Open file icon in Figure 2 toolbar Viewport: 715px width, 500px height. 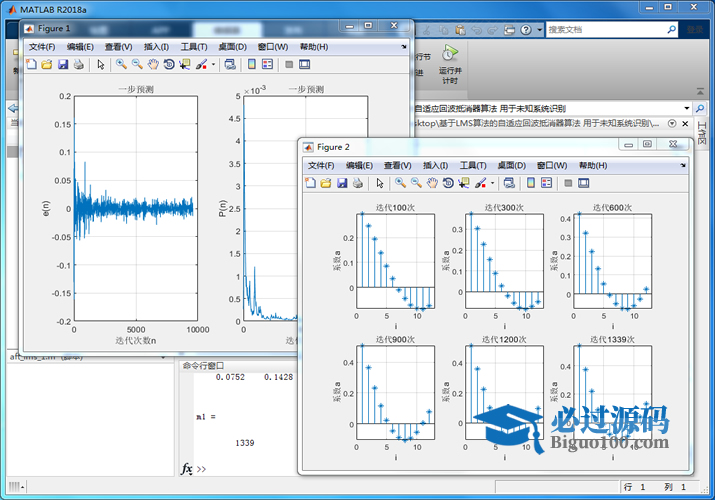pyautogui.click(x=326, y=183)
